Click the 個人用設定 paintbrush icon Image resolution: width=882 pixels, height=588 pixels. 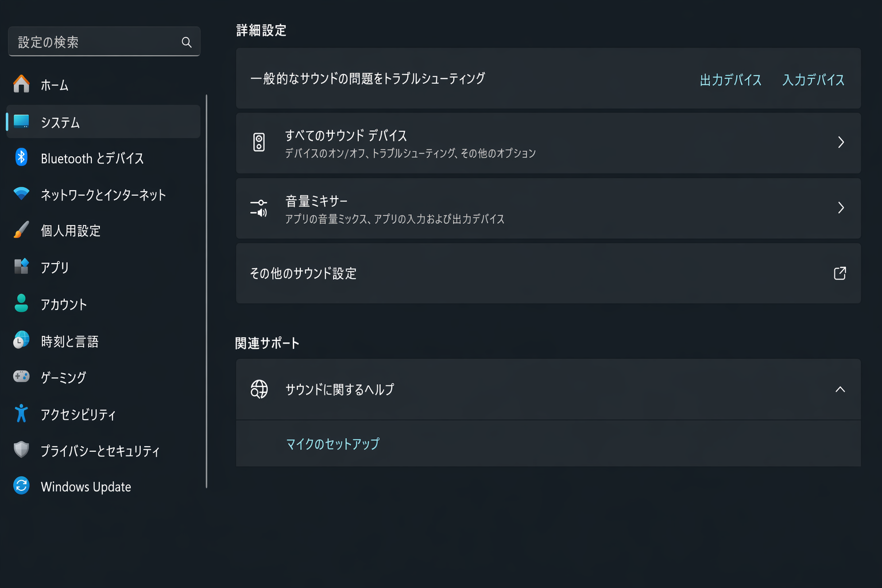21,230
